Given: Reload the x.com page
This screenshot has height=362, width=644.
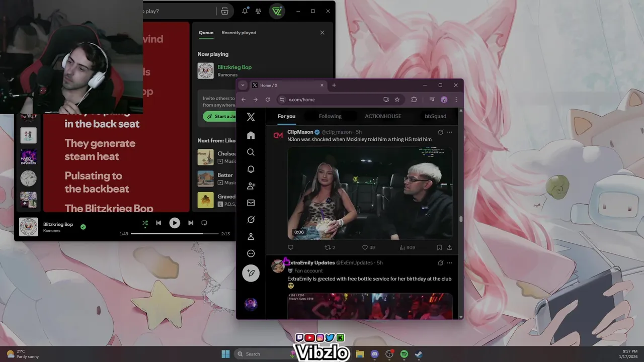Looking at the screenshot, I should tap(268, 100).
